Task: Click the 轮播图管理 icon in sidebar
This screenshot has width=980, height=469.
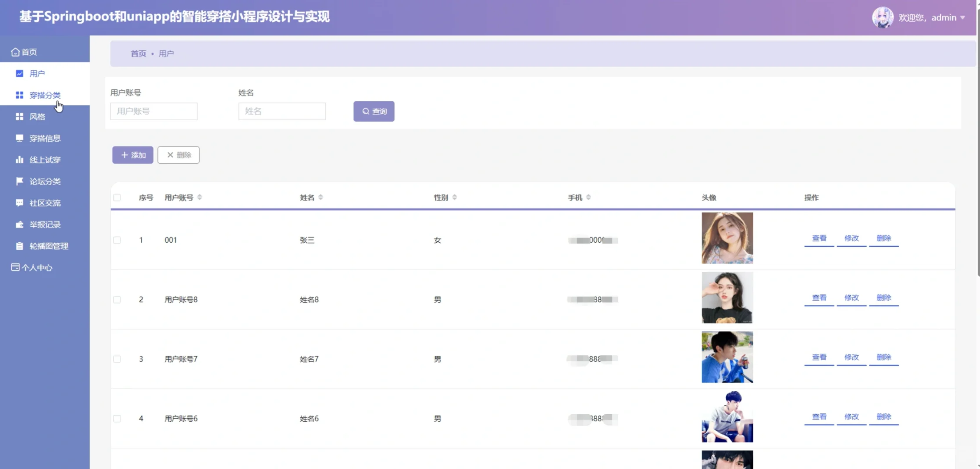Action: coord(20,246)
